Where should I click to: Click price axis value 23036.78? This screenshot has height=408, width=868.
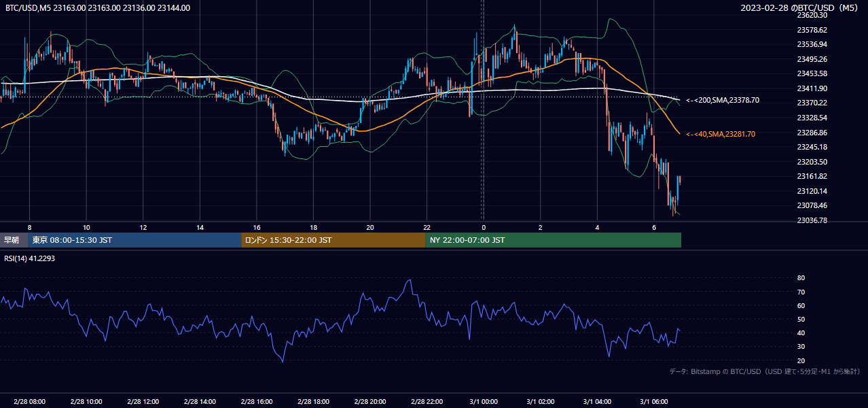point(812,220)
